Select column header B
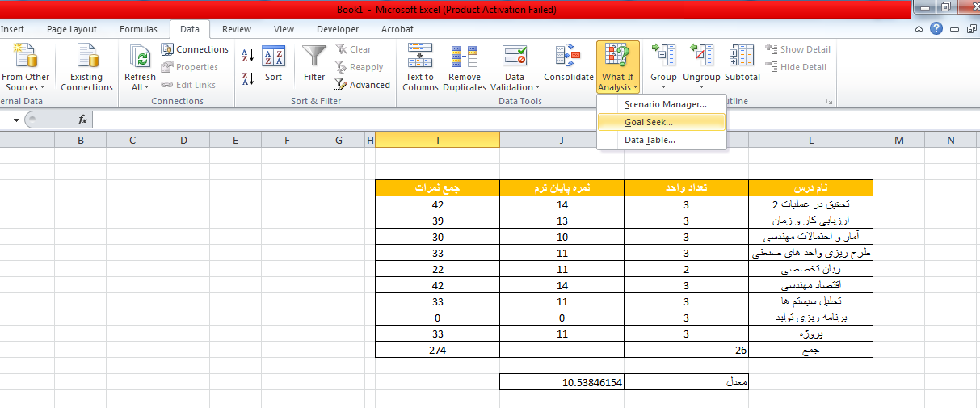980x408 pixels. point(80,141)
